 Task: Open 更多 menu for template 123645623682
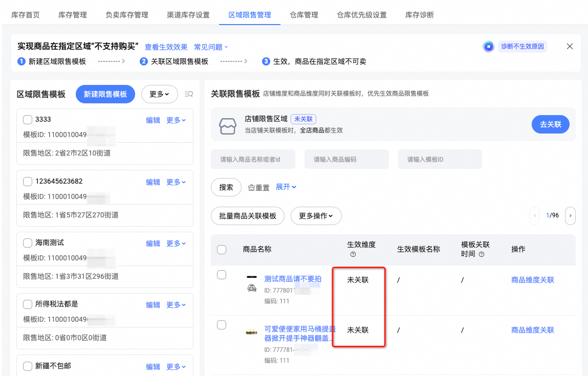point(176,182)
